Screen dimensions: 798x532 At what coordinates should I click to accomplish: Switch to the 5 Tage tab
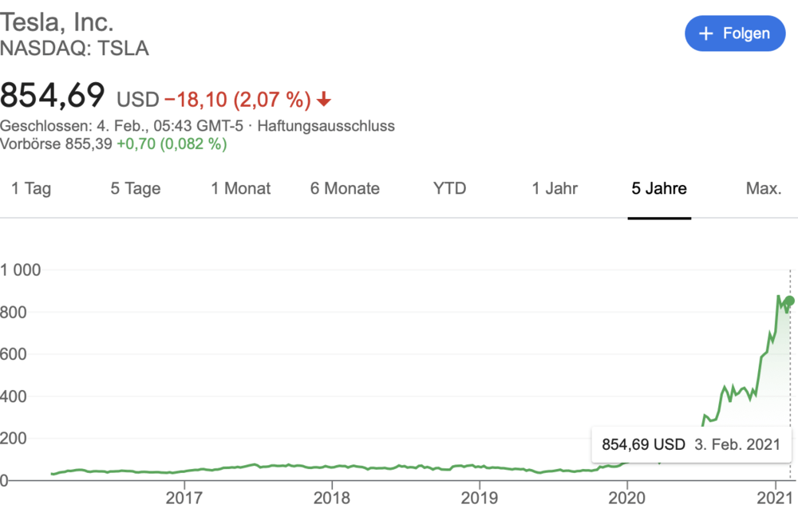click(136, 189)
